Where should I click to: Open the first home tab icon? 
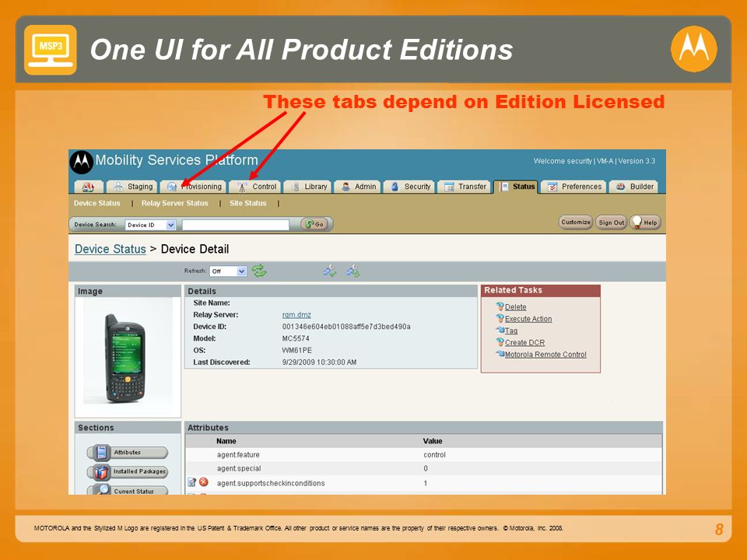(x=89, y=187)
